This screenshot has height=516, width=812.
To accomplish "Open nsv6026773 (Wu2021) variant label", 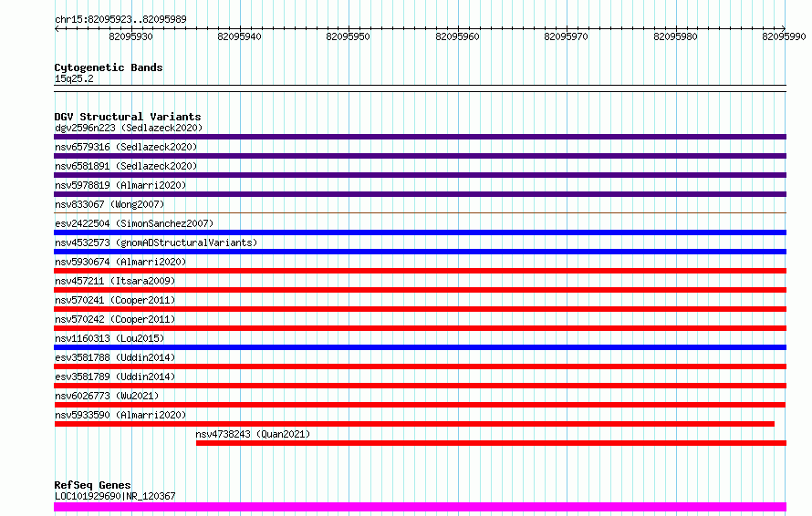I will 107,396.
